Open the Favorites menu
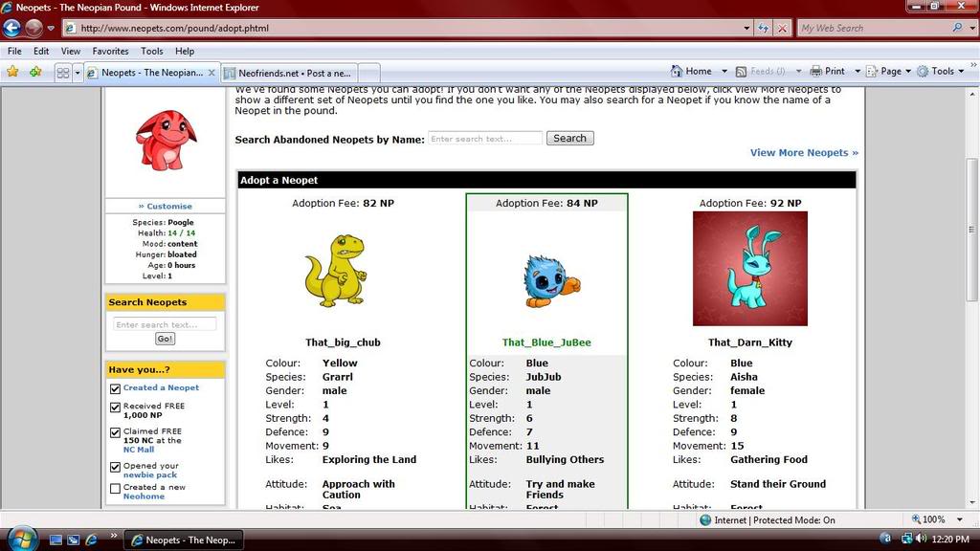Viewport: 980px width, 551px height. point(110,51)
